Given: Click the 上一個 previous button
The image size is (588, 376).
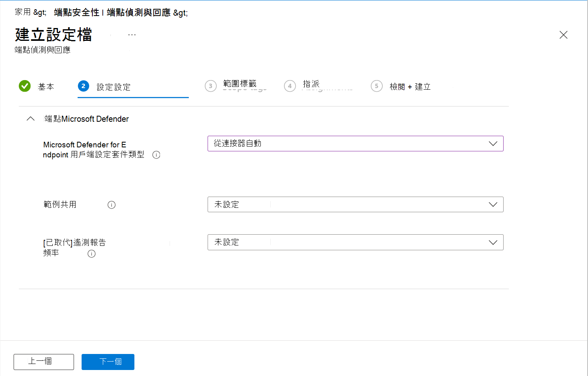Looking at the screenshot, I should click(44, 362).
